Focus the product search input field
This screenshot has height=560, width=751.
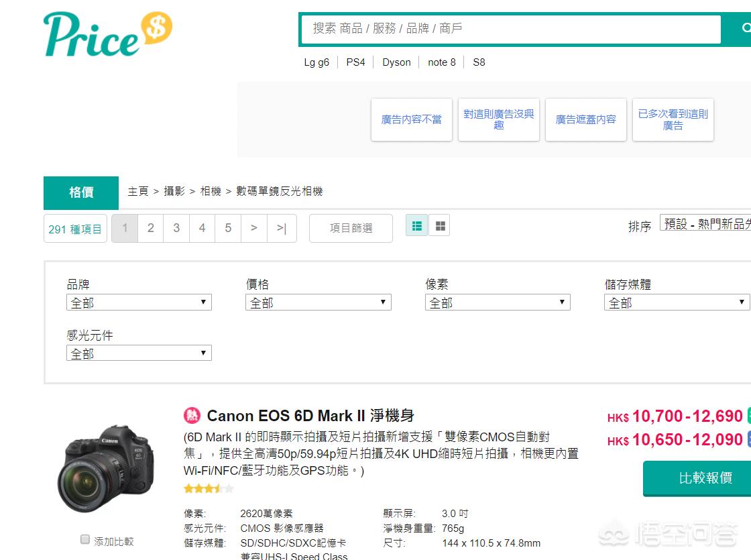(510, 29)
